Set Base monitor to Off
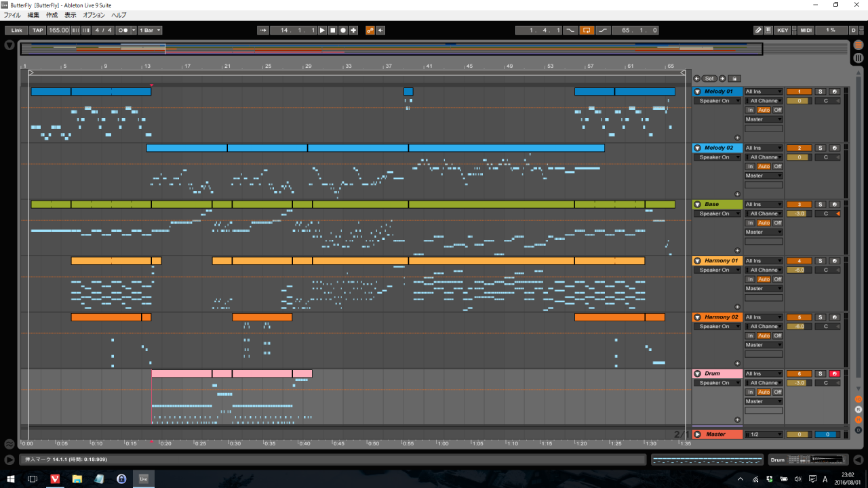 pyautogui.click(x=778, y=223)
